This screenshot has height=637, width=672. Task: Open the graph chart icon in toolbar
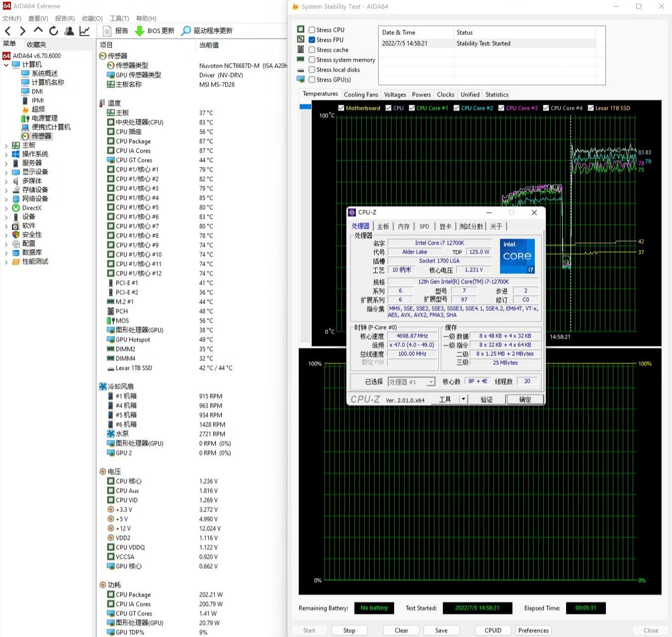click(84, 31)
